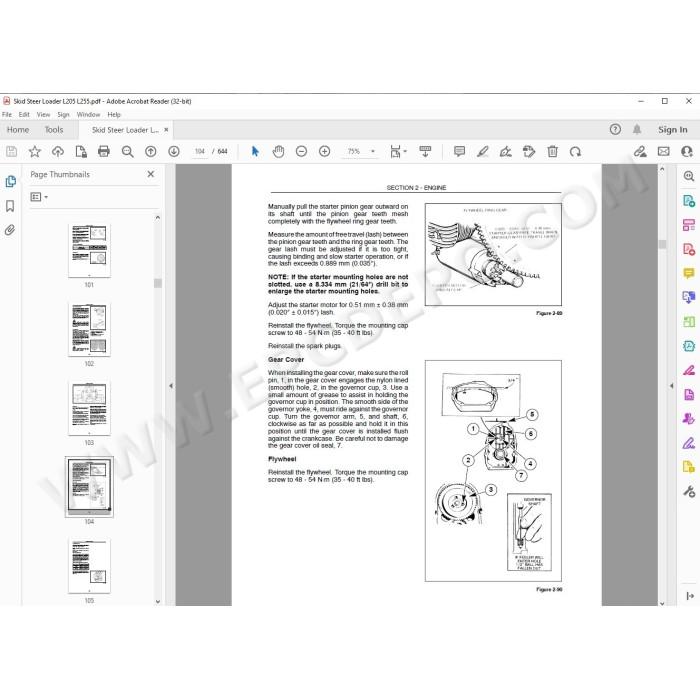Select the Hand pan tool
This screenshot has width=700, height=700.
click(278, 152)
